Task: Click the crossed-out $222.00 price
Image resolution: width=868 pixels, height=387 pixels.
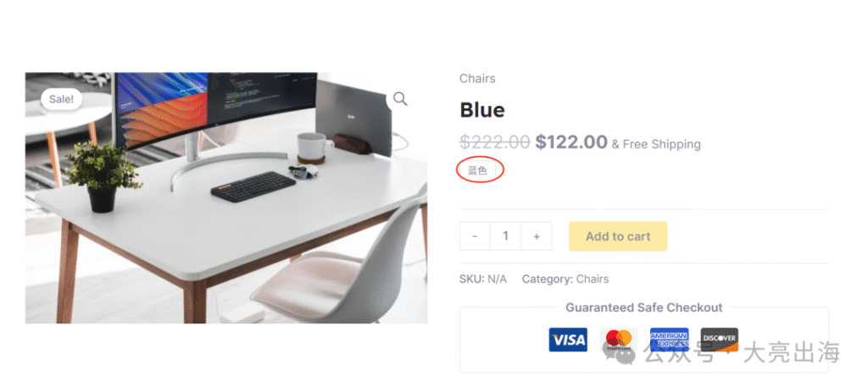Action: click(495, 142)
